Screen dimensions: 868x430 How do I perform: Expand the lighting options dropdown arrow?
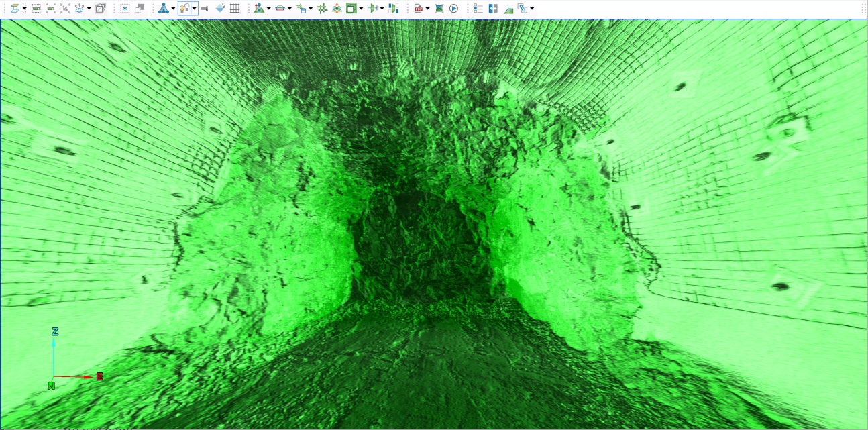pyautogui.click(x=195, y=9)
